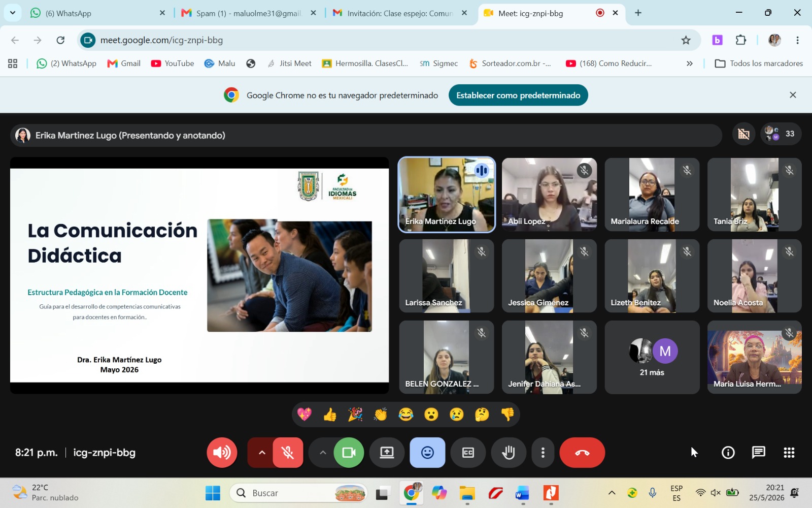This screenshot has height=508, width=812.
Task: Switch to the (6) WhatsApp tab
Action: pyautogui.click(x=97, y=13)
